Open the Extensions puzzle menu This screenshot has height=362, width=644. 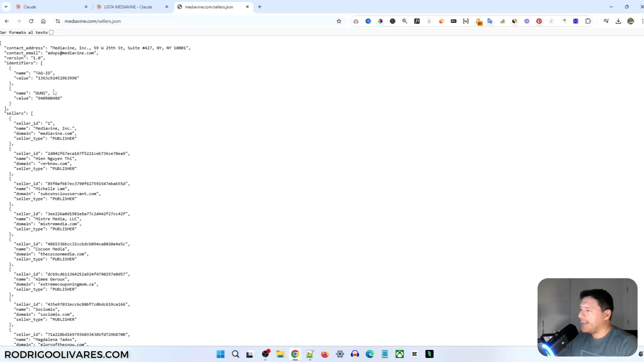pos(588,21)
